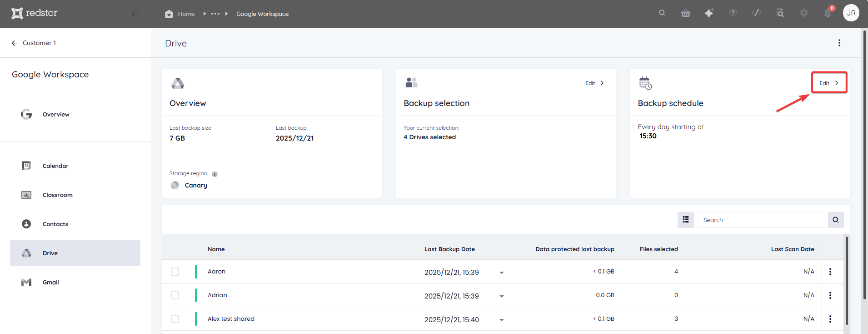
Task: Click the table vertical scrollbar
Action: pyautogui.click(x=847, y=280)
